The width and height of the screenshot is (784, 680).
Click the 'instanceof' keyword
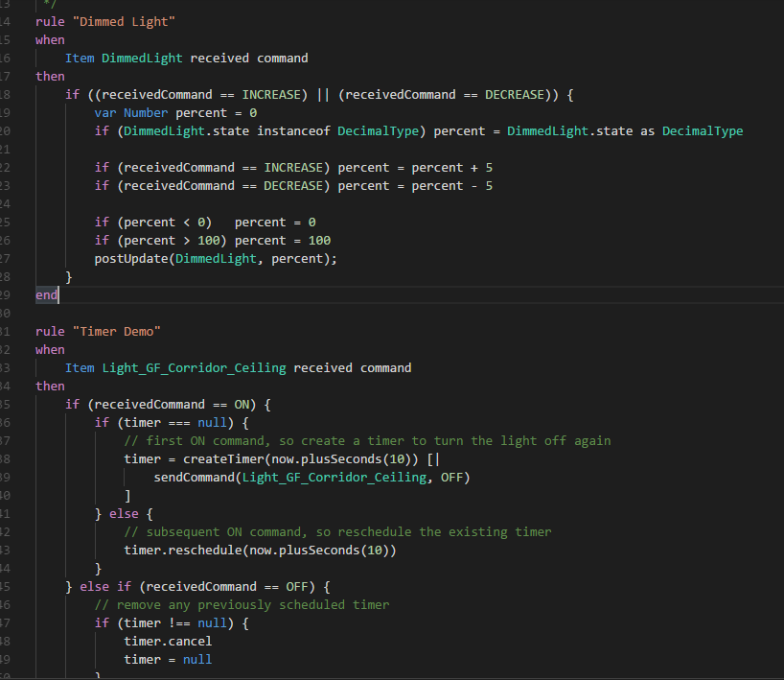click(293, 131)
